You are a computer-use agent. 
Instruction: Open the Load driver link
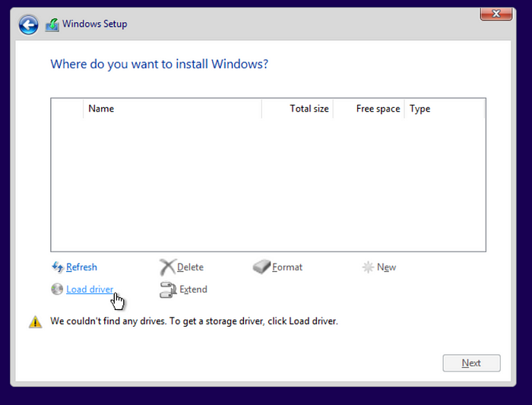(x=90, y=290)
